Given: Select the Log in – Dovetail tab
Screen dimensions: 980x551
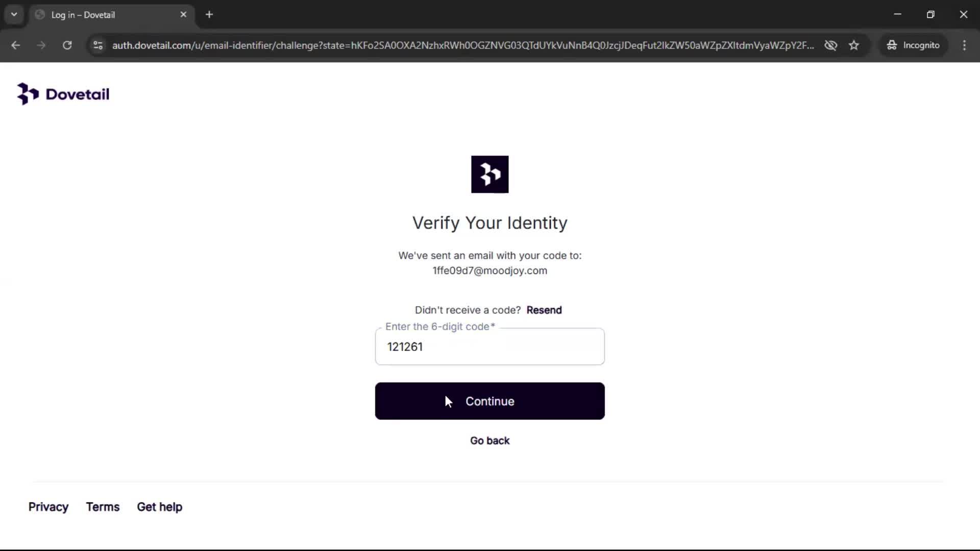Looking at the screenshot, I should pos(102,15).
